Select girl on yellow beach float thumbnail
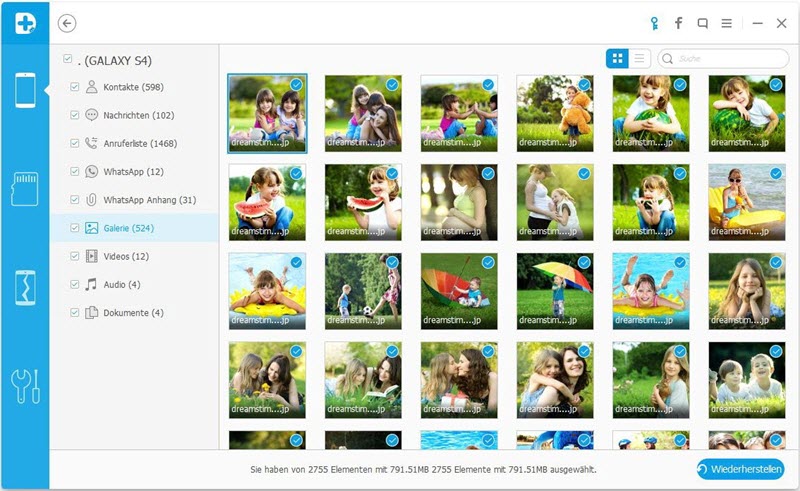Viewport: 800px width, 491px height. pos(747,202)
